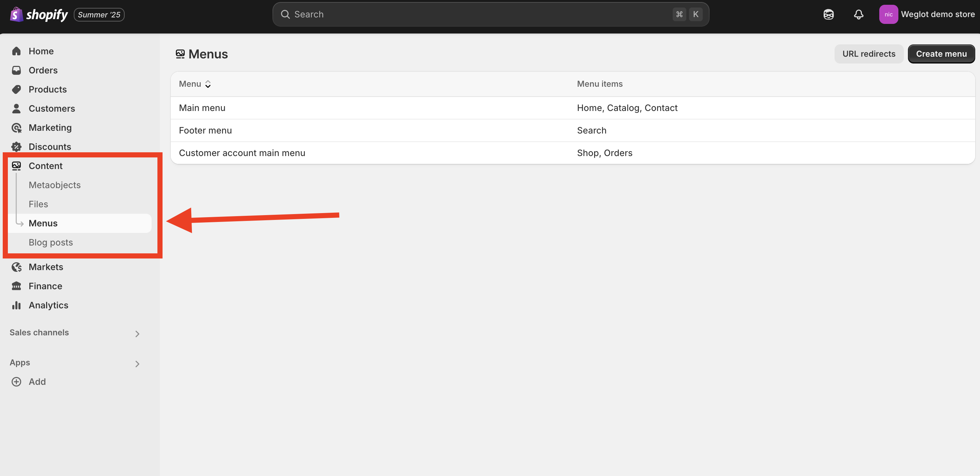
Task: Open the Discounts section
Action: tap(50, 146)
